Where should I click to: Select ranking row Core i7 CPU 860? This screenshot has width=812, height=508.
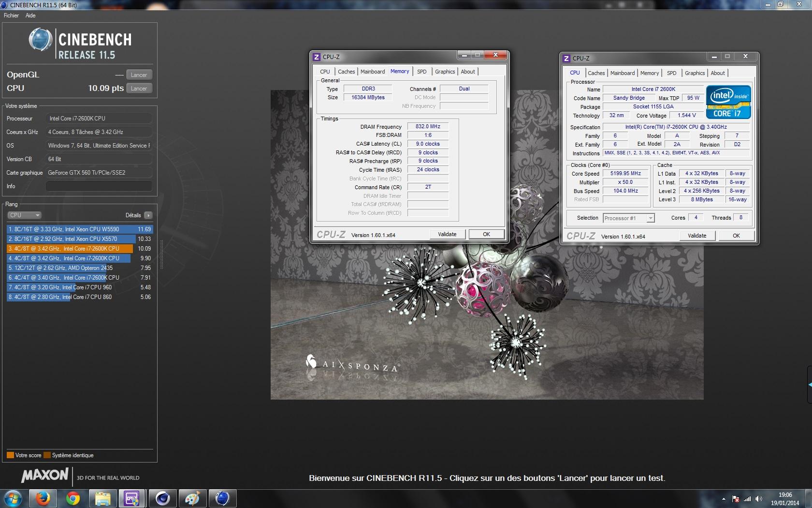[80, 297]
